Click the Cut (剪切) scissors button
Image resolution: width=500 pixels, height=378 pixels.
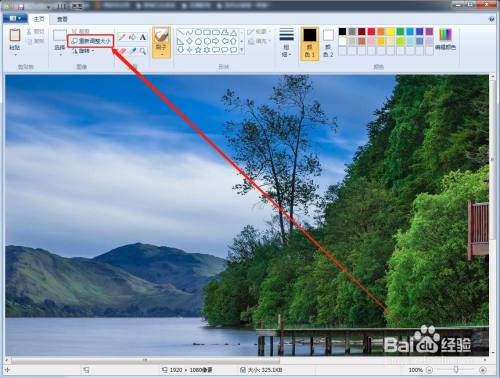point(35,31)
